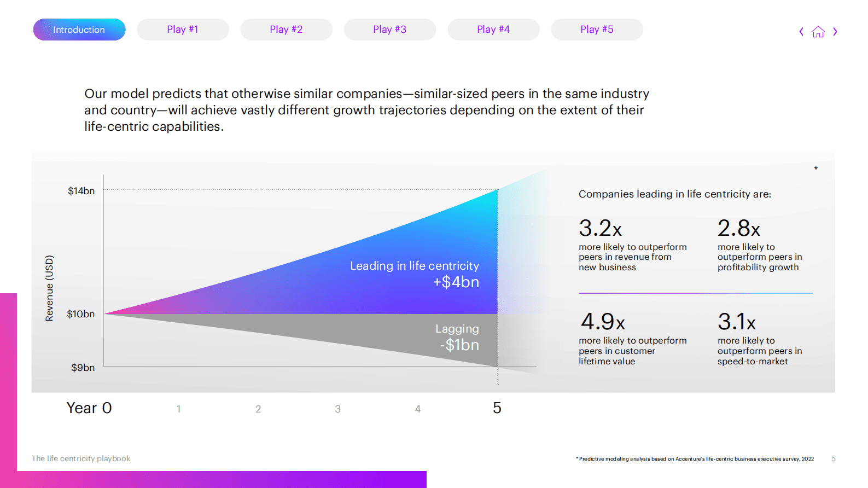868x488 pixels.
Task: Click the 3.1x speed-to-market figure
Action: (x=737, y=322)
